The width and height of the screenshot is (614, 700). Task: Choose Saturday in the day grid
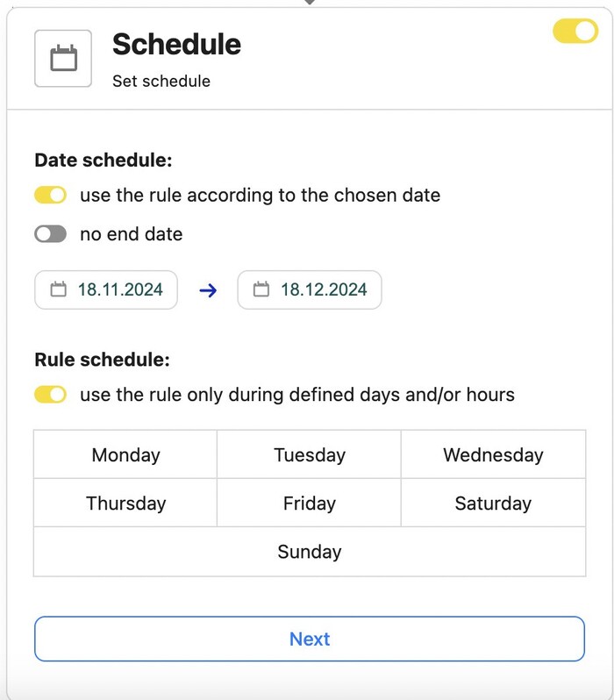pyautogui.click(x=493, y=503)
